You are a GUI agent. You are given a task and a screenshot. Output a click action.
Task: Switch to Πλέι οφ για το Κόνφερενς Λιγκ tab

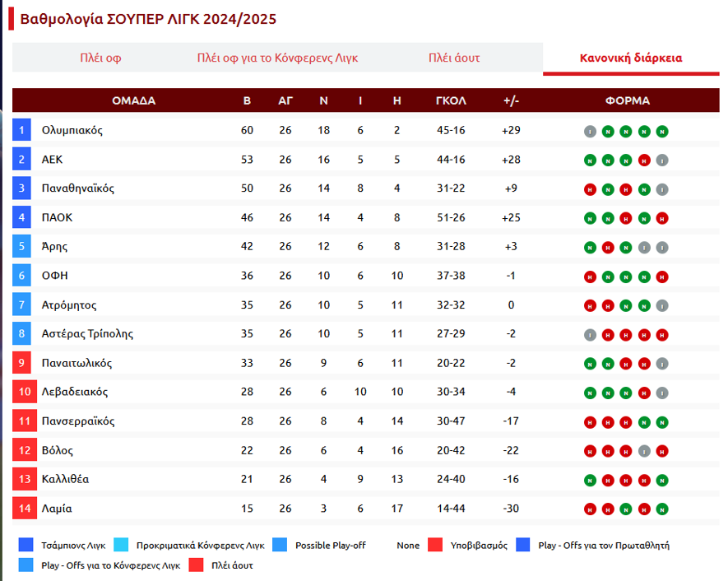[x=278, y=58]
